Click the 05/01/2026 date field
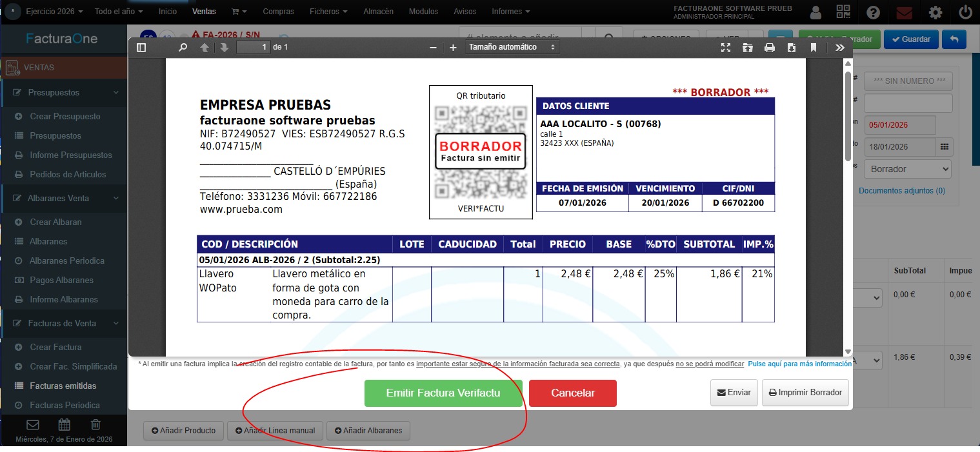The height and width of the screenshot is (452, 980). click(x=900, y=125)
